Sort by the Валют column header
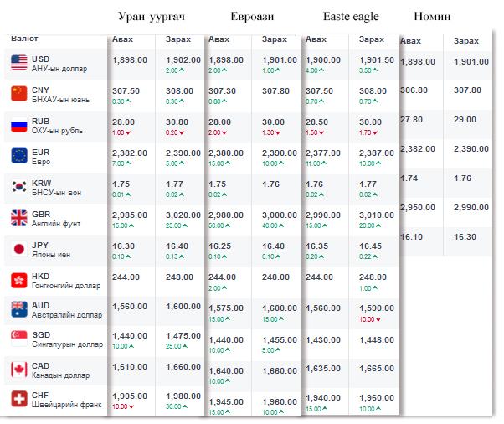The image size is (504, 424). click(x=24, y=39)
